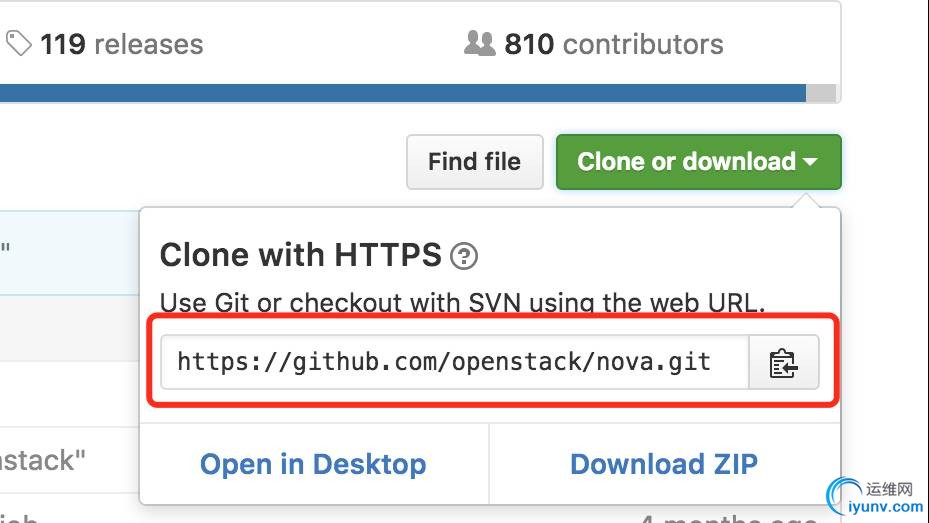Viewport: 929px width, 523px height.
Task: Click the SVN web URL description text
Action: pyautogui.click(x=462, y=303)
